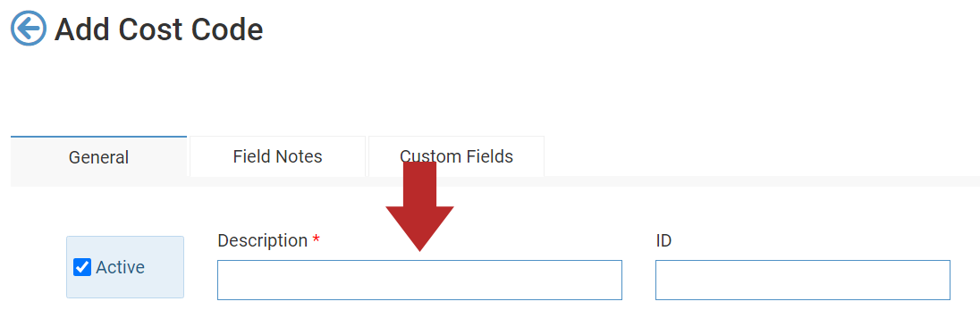Click the blue checkmark box next to Active
980x335 pixels.
pyautogui.click(x=82, y=267)
